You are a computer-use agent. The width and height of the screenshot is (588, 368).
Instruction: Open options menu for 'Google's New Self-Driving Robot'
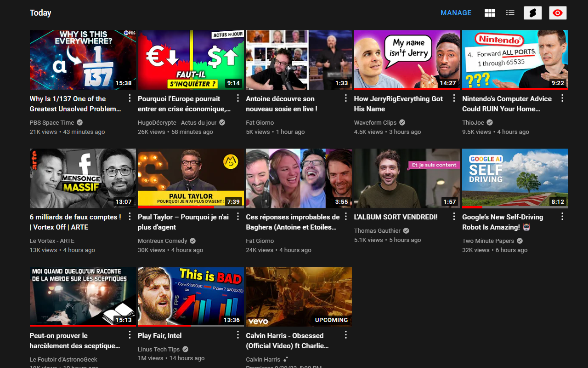click(562, 216)
